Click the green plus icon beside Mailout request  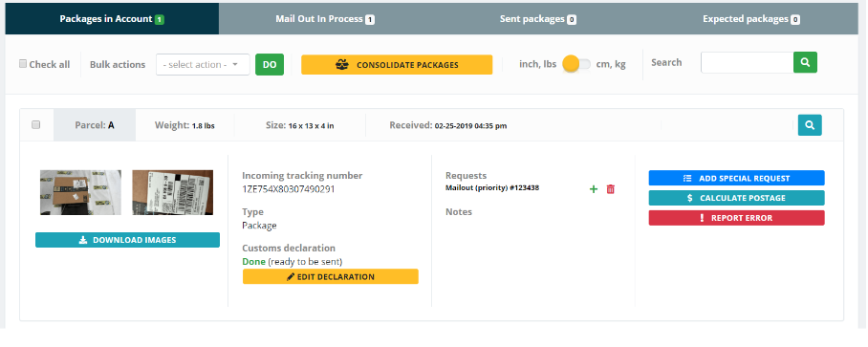coord(594,189)
